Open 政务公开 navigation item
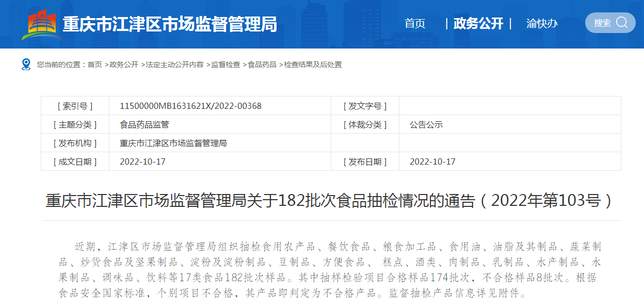Viewport: 644px width, 307px height. tap(478, 23)
